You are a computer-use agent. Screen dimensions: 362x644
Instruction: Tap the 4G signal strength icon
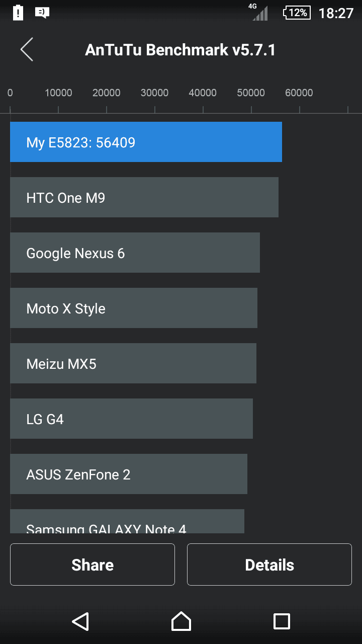click(259, 12)
